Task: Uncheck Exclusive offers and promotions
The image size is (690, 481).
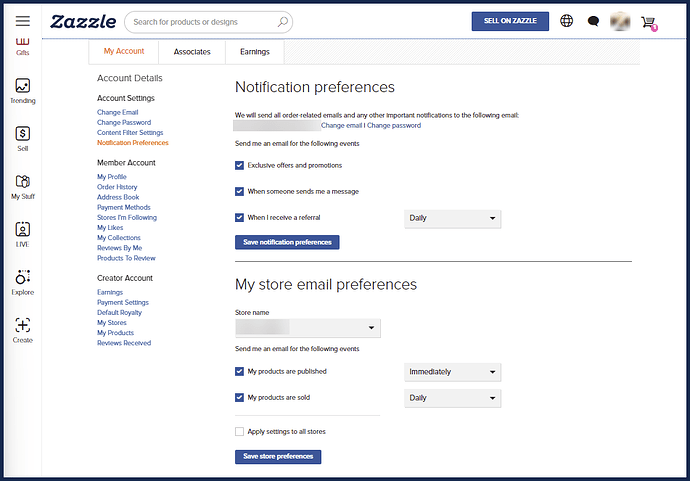Action: point(239,165)
